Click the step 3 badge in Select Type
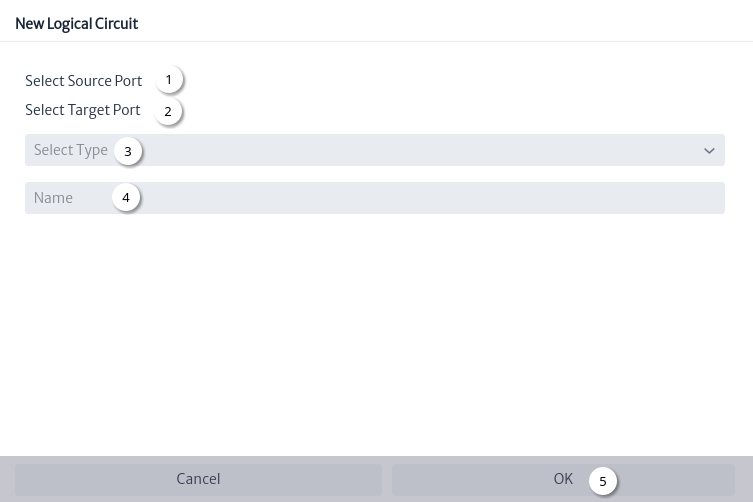 coord(128,151)
